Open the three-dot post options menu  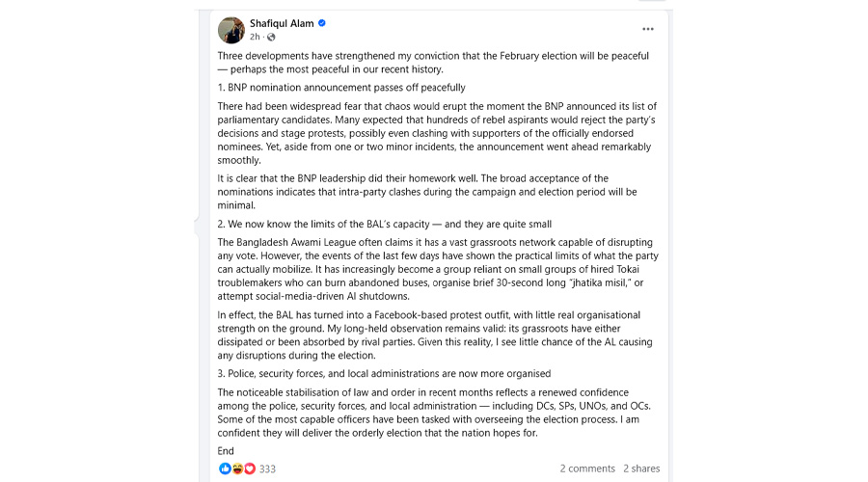[x=648, y=29]
